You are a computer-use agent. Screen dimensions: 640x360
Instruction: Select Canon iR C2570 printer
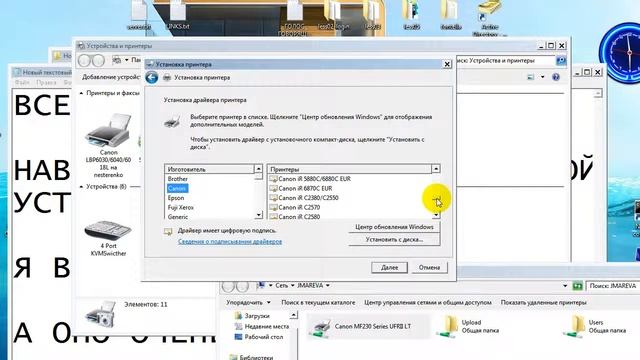tap(295, 207)
